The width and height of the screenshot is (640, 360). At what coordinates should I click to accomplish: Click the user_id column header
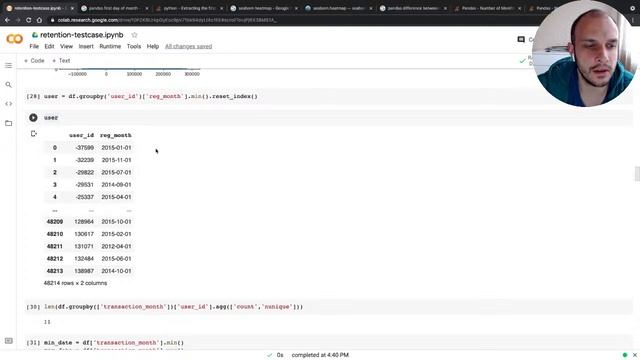point(81,135)
